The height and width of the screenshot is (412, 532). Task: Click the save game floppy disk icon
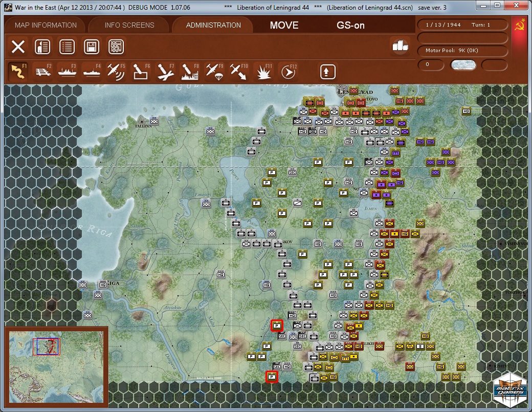pos(92,47)
